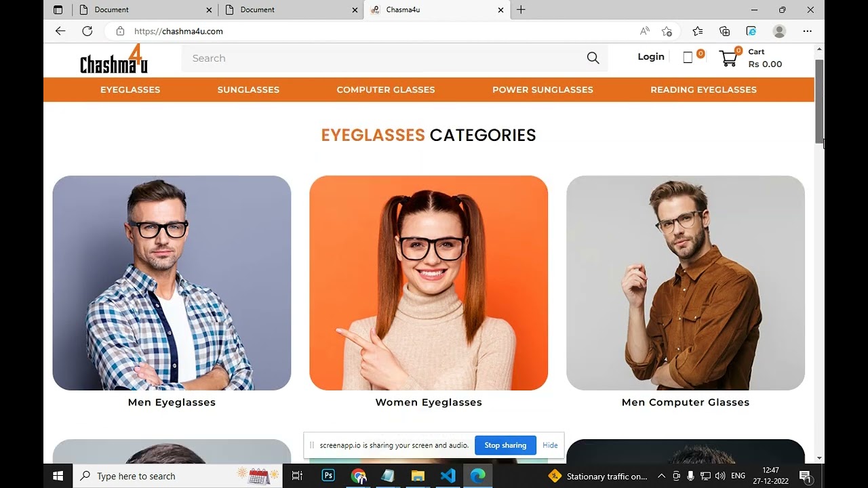Image resolution: width=868 pixels, height=488 pixels.
Task: Open Read Aloud icon in address bar
Action: tap(644, 31)
